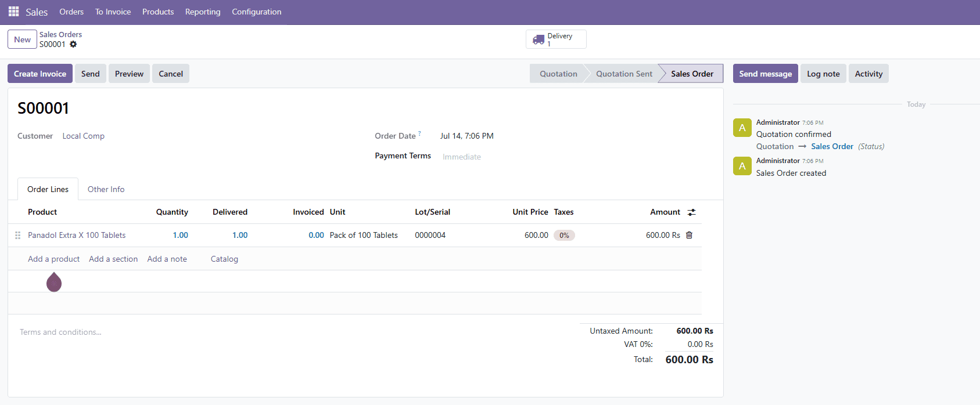The height and width of the screenshot is (405, 980).
Task: Switch to the Other Info tab
Action: point(106,189)
